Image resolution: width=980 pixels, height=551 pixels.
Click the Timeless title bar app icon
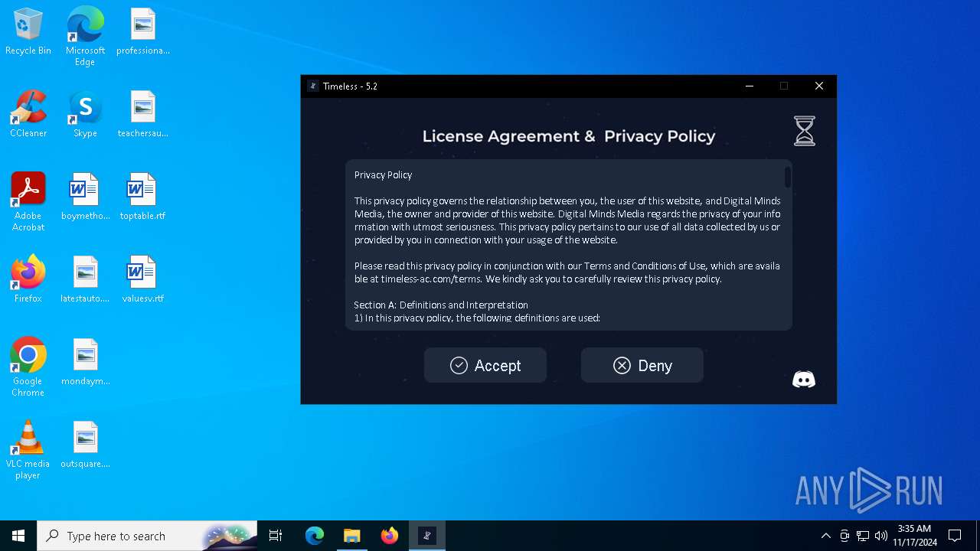[312, 86]
